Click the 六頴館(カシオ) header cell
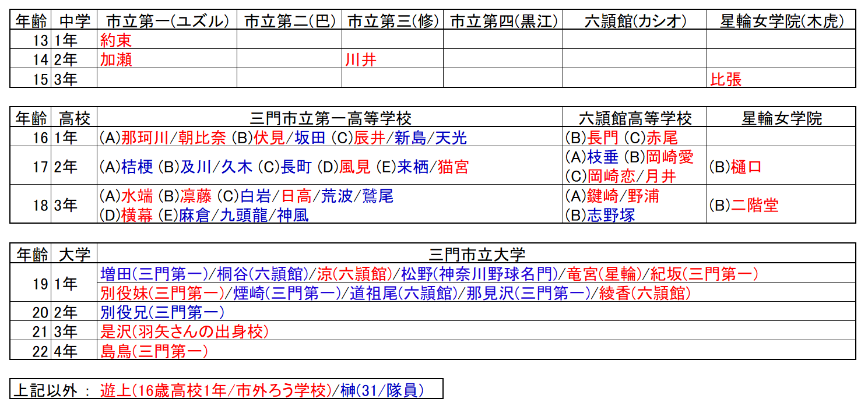This screenshot has height=413, width=868. click(x=635, y=21)
